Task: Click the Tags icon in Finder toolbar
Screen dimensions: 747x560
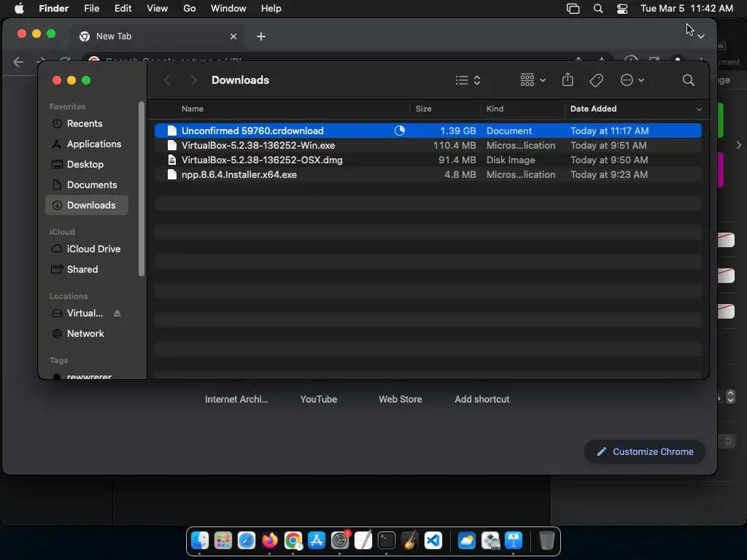Action: pos(596,80)
